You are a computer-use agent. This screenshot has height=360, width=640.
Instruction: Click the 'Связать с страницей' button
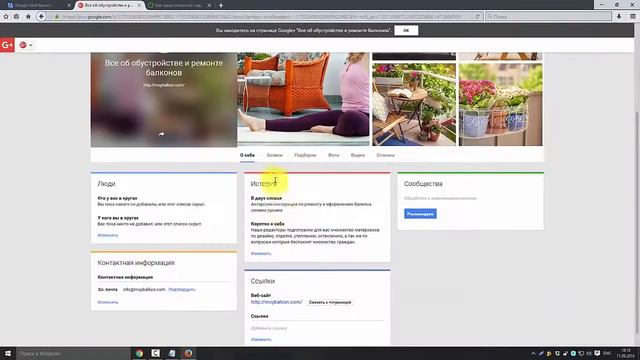pyautogui.click(x=330, y=302)
